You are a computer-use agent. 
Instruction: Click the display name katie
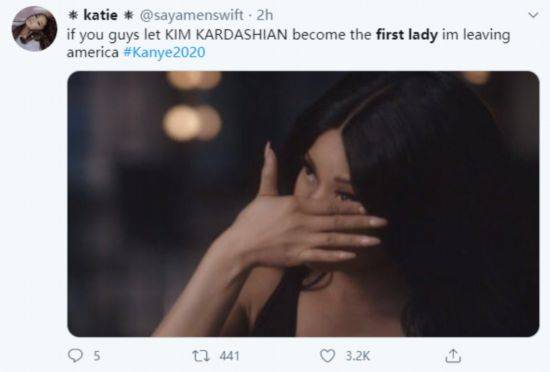point(100,15)
